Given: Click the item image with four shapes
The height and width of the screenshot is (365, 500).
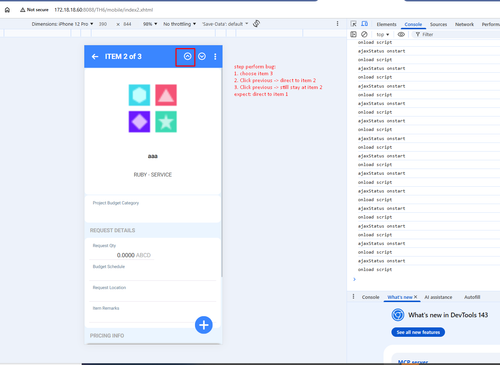Looking at the screenshot, I should coord(153,108).
